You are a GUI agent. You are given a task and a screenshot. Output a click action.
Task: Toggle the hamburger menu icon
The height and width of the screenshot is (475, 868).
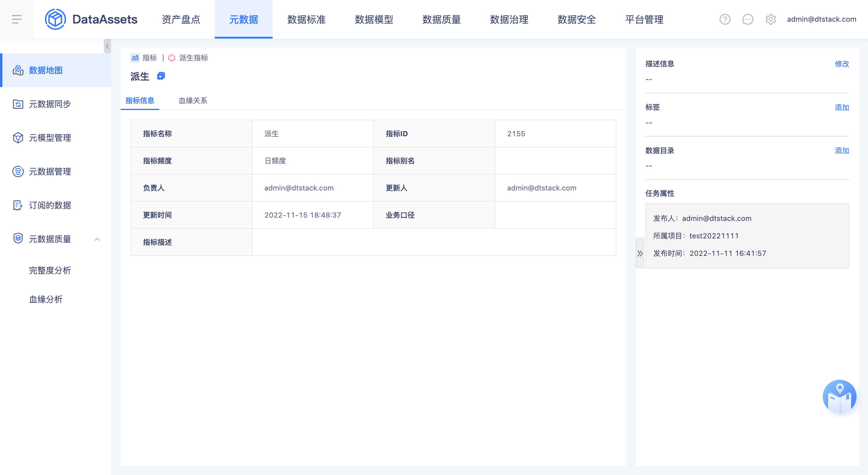pyautogui.click(x=17, y=19)
